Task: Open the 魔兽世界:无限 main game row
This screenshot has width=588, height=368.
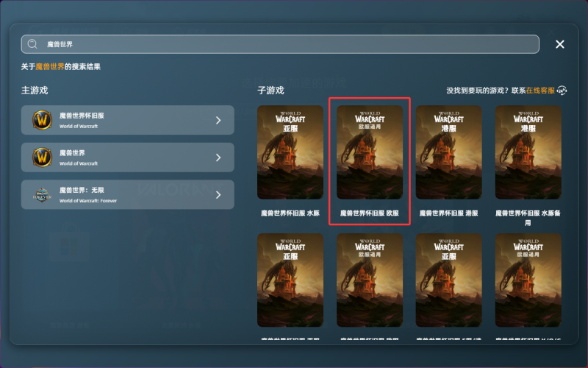Action: 127,194
